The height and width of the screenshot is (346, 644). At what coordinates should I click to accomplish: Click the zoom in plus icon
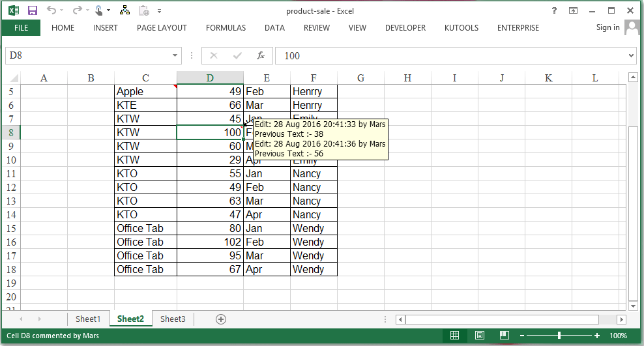[x=597, y=336]
